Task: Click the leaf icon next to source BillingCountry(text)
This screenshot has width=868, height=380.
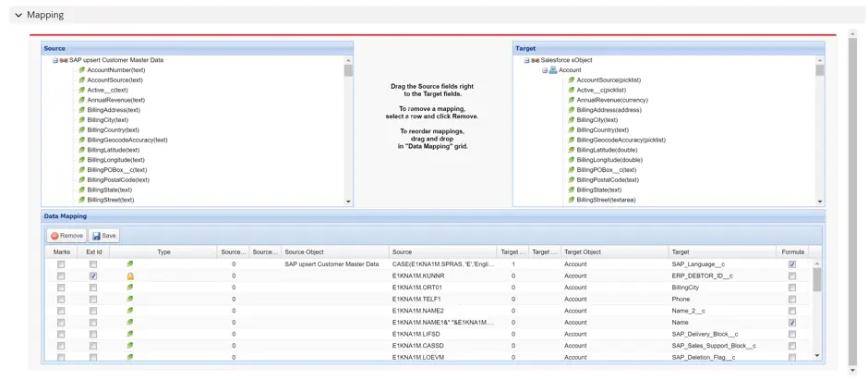Action: click(81, 130)
